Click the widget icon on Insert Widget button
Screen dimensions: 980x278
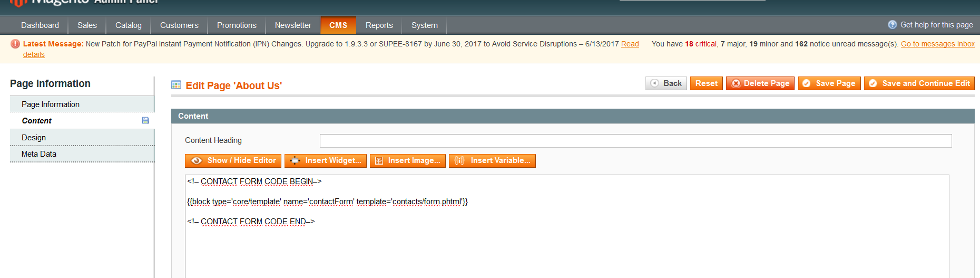pyautogui.click(x=295, y=160)
